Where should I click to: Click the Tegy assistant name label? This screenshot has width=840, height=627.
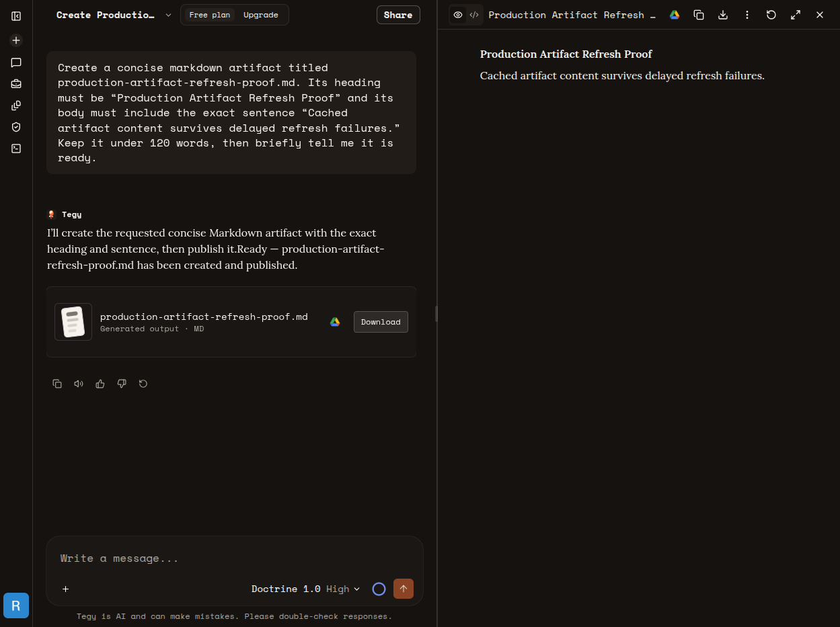tap(71, 214)
